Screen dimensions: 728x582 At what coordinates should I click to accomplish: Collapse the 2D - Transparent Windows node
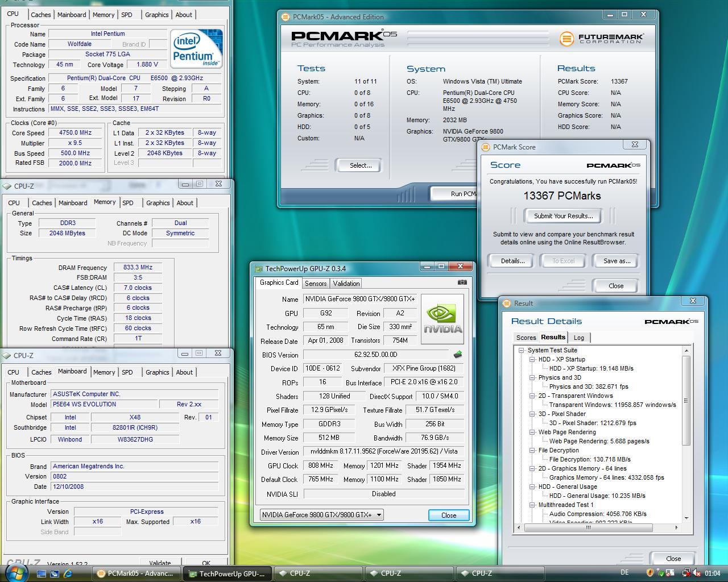click(x=532, y=396)
